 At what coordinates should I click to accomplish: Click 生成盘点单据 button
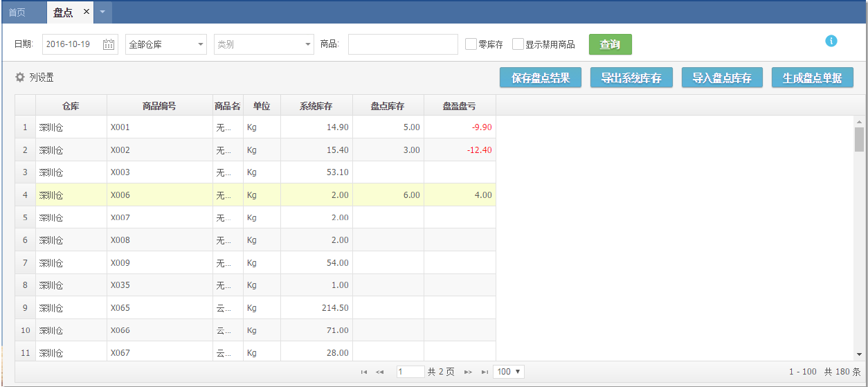813,78
